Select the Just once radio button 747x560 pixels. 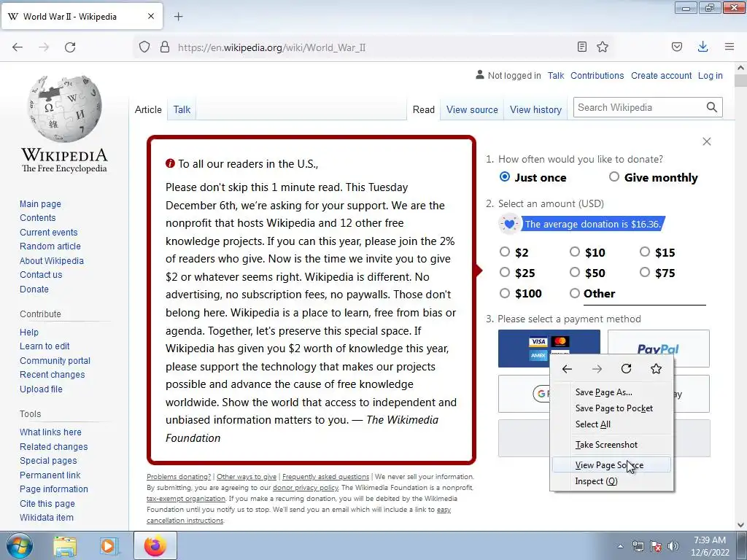[505, 176]
